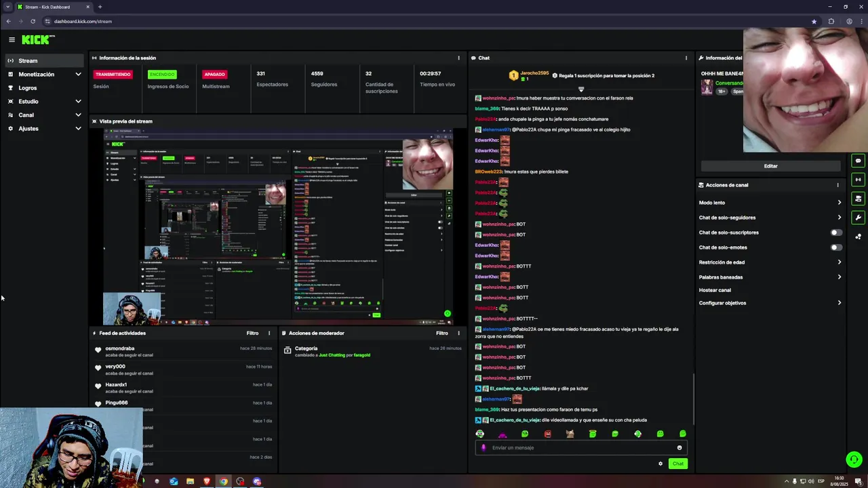Click the browser address bar URL
Viewport: 868px width, 488px height.
(83, 21)
